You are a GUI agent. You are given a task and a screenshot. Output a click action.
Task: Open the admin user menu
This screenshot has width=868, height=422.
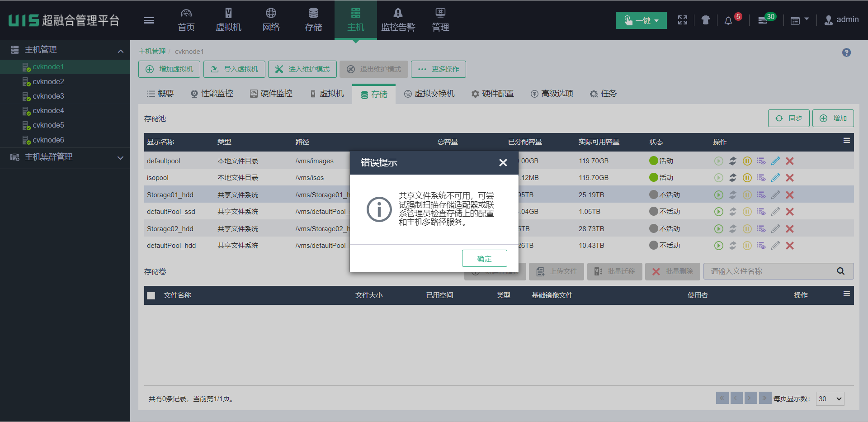coord(841,20)
